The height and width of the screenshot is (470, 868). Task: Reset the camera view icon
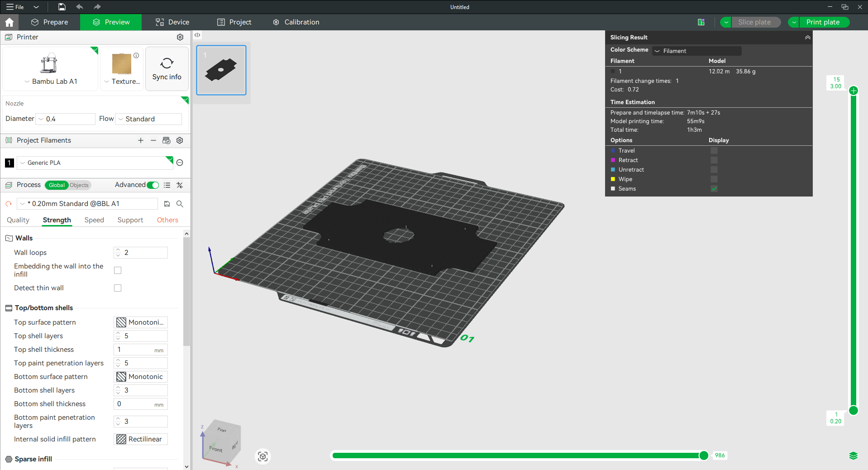click(x=263, y=456)
